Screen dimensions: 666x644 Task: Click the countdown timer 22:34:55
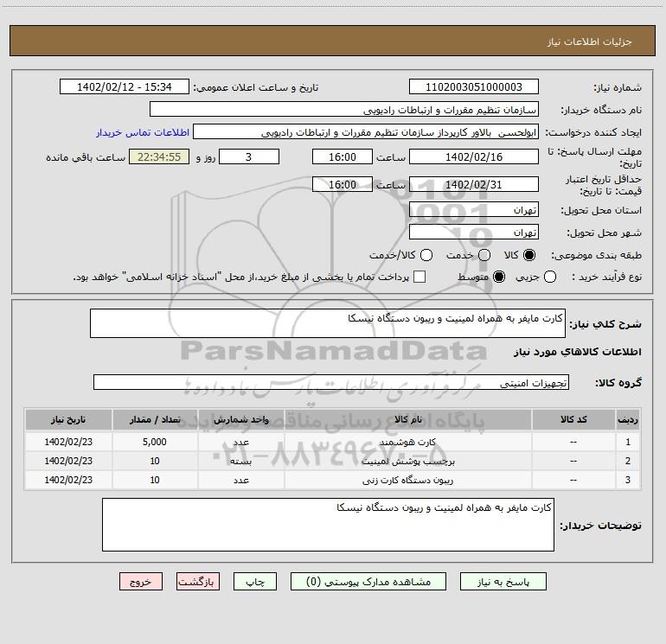159,156
